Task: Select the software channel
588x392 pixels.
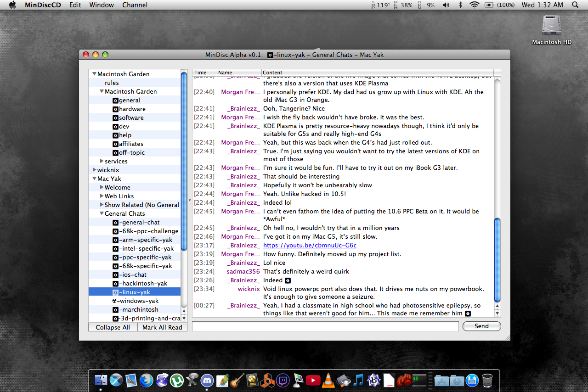Action: (x=128, y=118)
